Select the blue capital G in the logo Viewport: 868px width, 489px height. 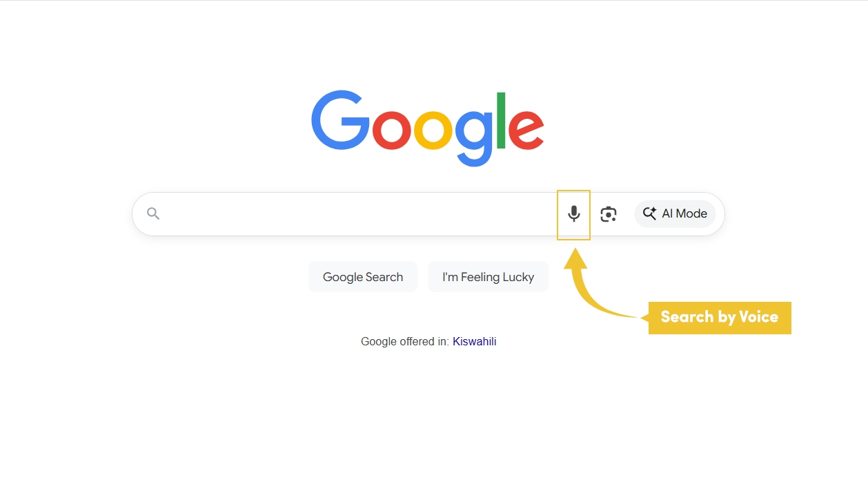339,124
